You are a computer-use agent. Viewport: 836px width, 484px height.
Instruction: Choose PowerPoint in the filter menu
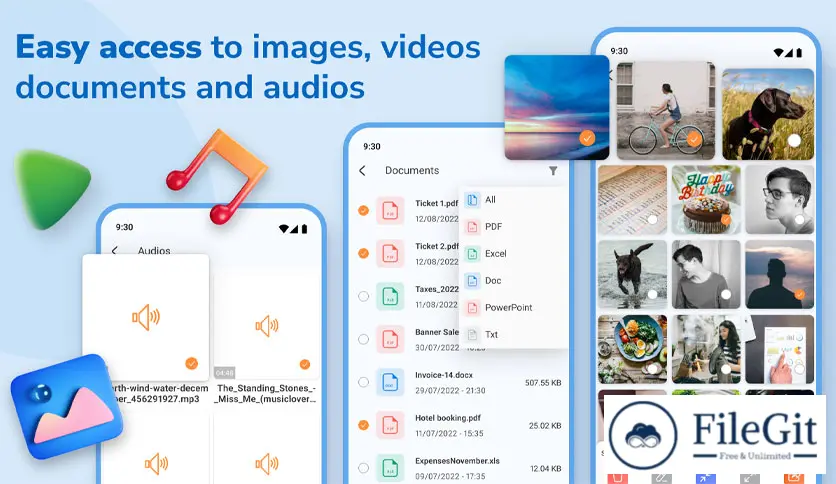click(x=509, y=308)
